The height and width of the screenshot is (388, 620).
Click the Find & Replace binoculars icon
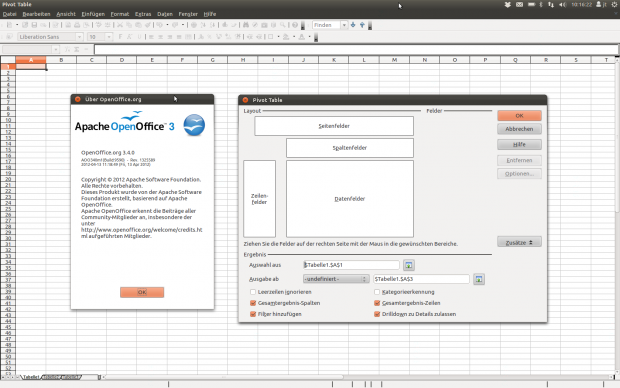246,25
